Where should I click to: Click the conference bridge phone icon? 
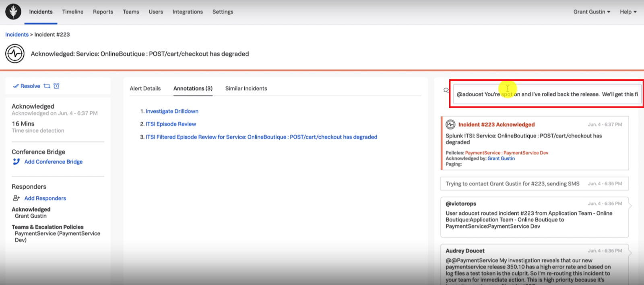(x=16, y=161)
